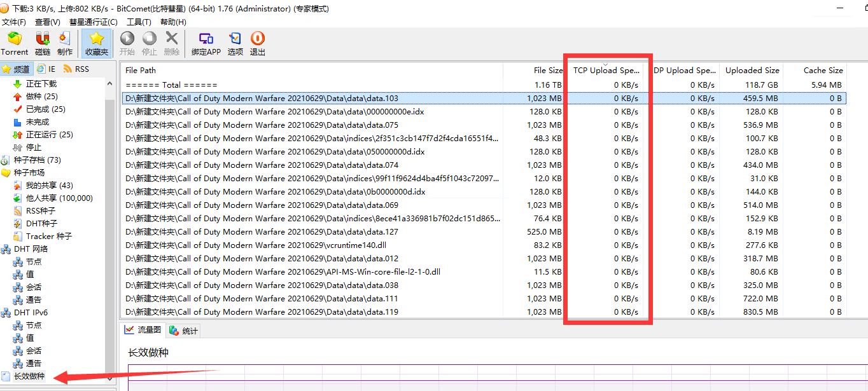Open 绑定APP bind app tool
868x391 pixels.
(206, 44)
